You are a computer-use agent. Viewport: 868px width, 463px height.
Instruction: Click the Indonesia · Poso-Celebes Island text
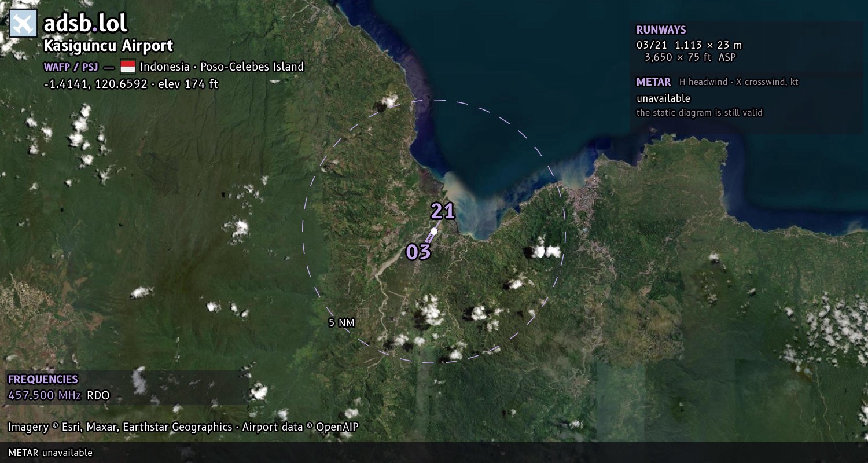[x=222, y=67]
